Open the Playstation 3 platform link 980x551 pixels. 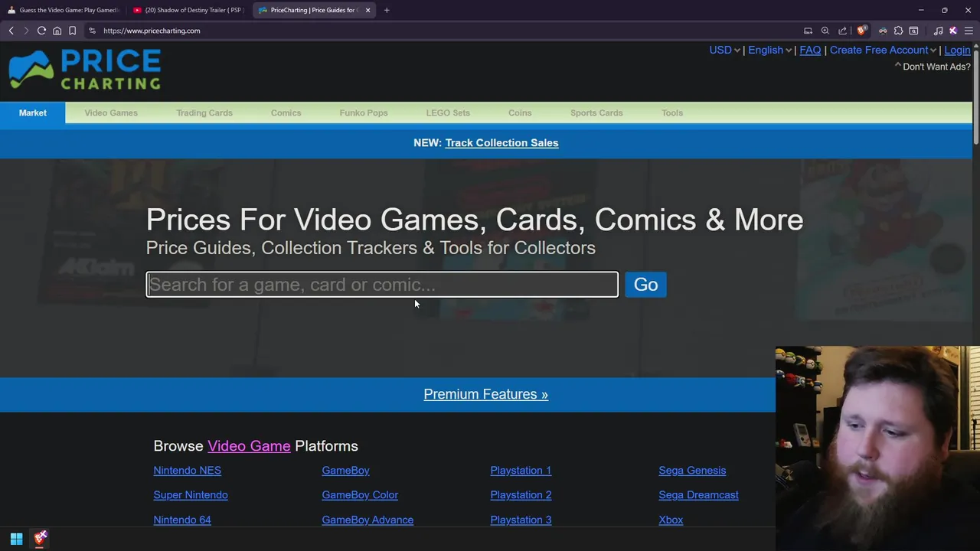[x=521, y=520]
